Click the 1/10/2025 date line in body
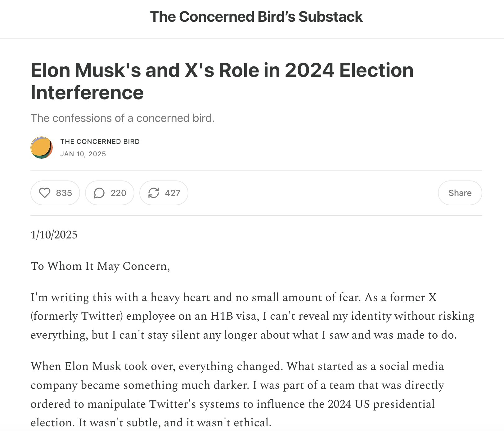 tap(54, 235)
